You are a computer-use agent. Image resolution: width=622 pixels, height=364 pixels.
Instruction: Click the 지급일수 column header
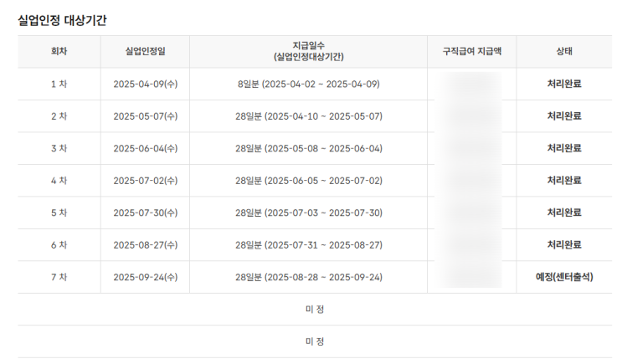click(x=308, y=52)
